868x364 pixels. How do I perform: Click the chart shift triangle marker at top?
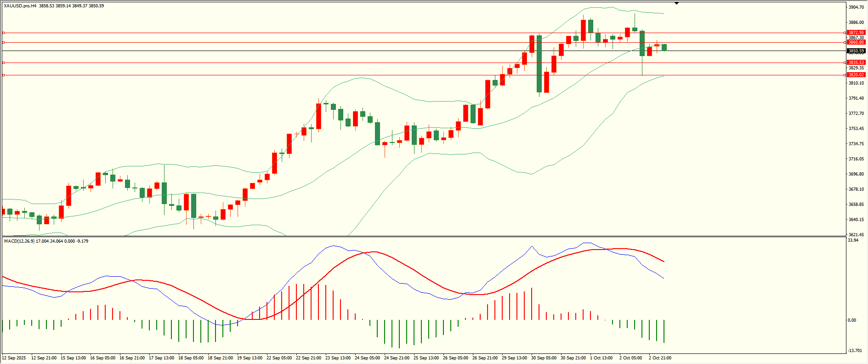point(676,3)
